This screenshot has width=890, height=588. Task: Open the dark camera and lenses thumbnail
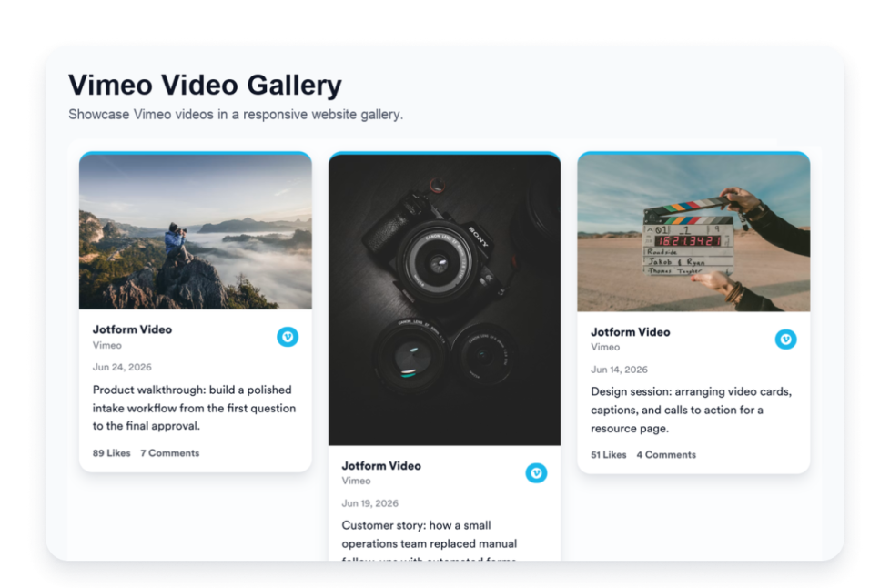coord(444,299)
